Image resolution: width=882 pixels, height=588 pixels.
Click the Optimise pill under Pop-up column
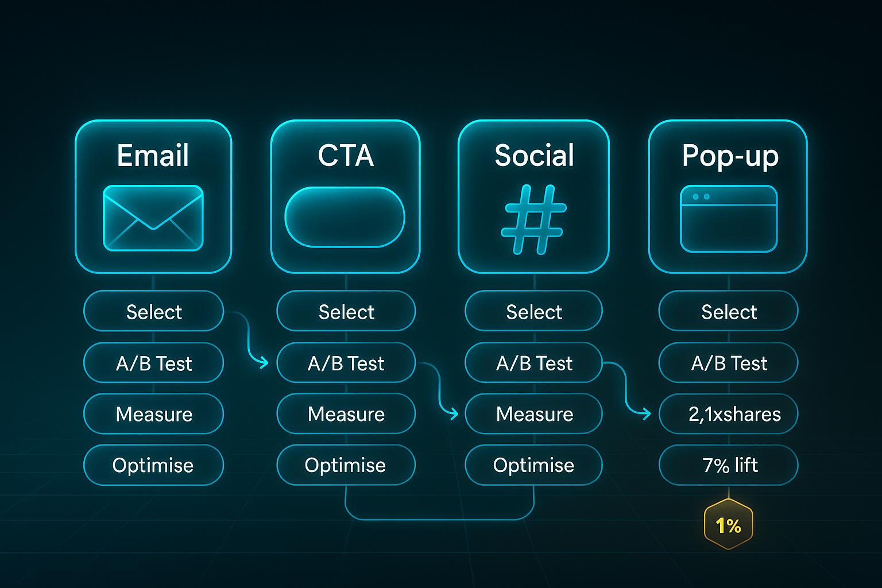[x=728, y=465]
